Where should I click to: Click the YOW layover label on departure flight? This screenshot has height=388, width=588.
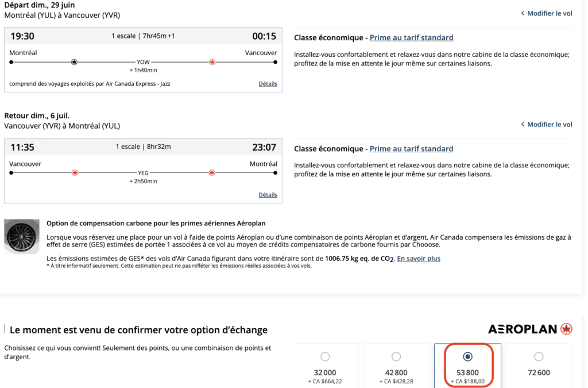(x=143, y=62)
